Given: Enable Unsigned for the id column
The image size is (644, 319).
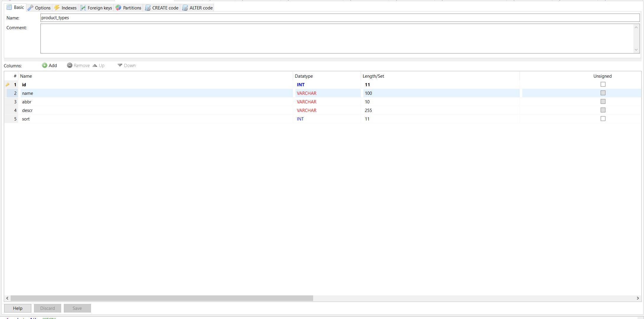Looking at the screenshot, I should pos(603,84).
